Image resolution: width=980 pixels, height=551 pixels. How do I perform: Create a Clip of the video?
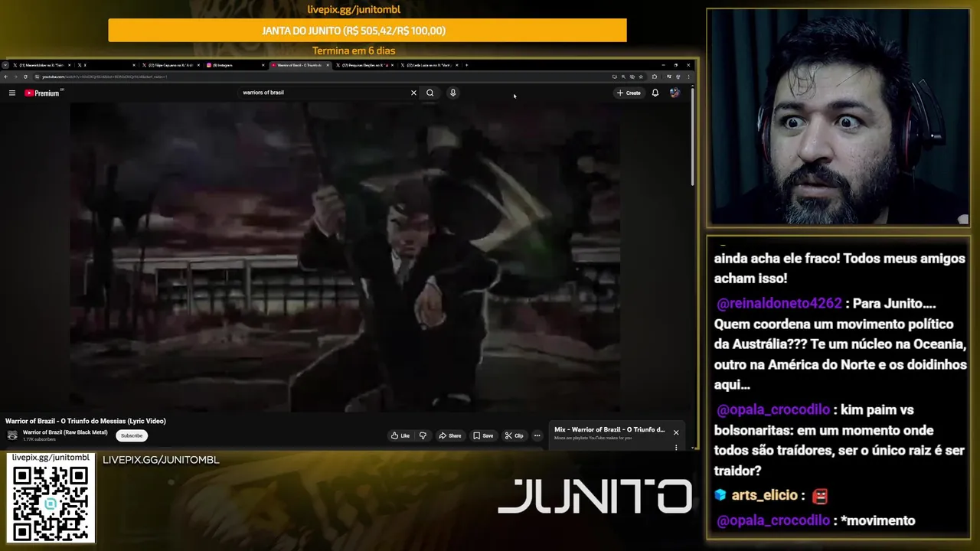click(514, 435)
